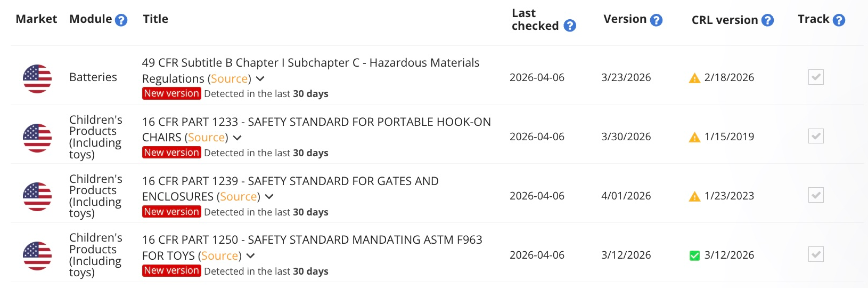
Task: Click the warning icon beside 1/15/2019
Action: pyautogui.click(x=694, y=138)
